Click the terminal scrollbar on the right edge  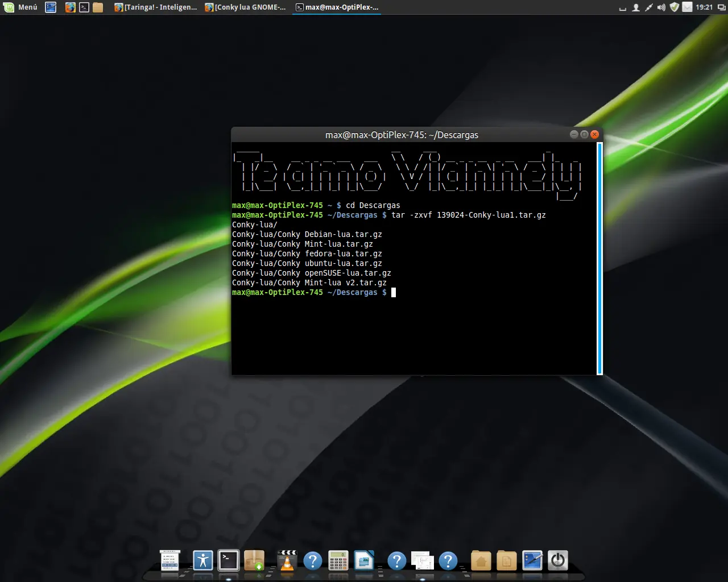(599, 259)
